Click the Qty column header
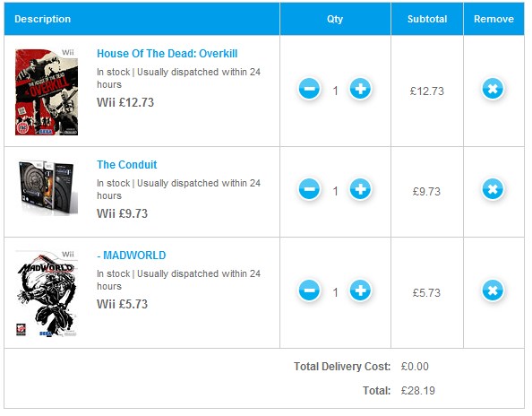The height and width of the screenshot is (416, 532). 335,19
